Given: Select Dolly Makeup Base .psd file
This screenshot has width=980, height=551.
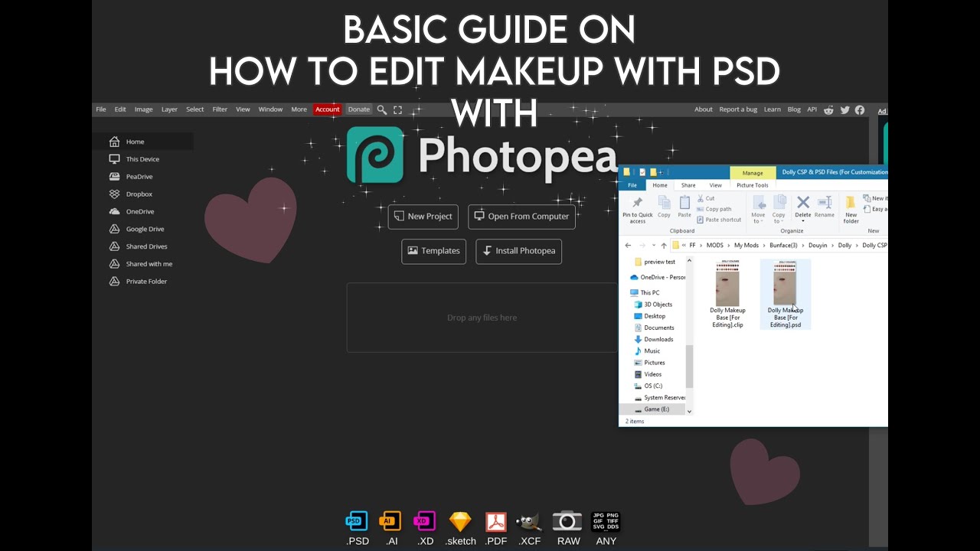Looking at the screenshot, I should pos(786,295).
